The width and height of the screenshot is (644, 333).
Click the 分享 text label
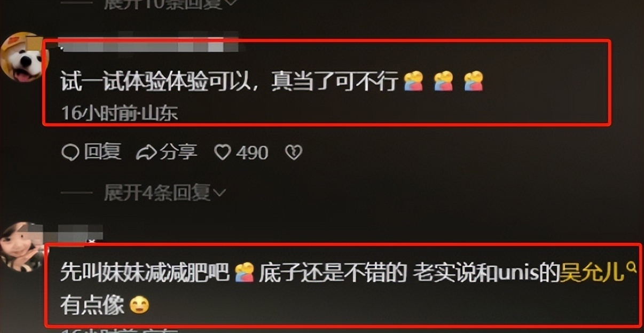(x=178, y=153)
